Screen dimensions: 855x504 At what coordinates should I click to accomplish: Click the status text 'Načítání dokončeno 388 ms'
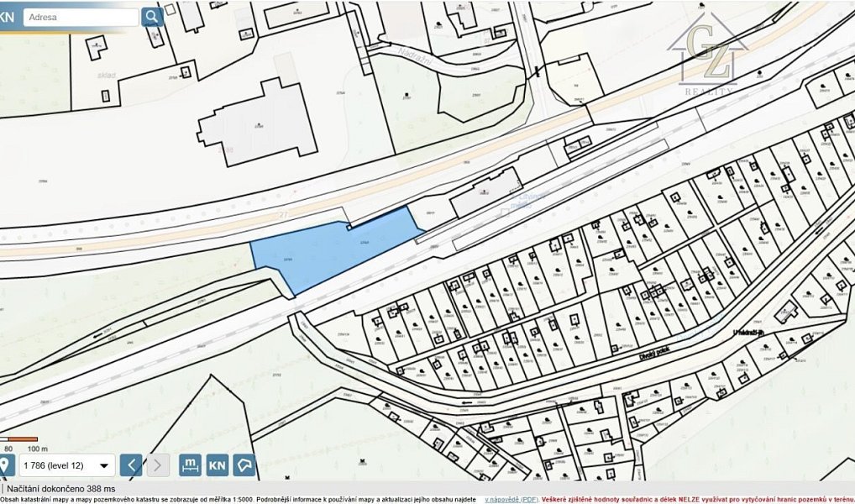(61, 489)
